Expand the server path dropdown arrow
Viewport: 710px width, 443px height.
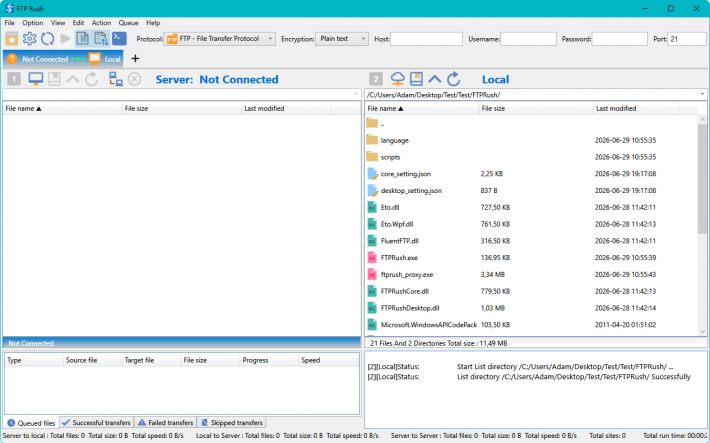point(356,95)
